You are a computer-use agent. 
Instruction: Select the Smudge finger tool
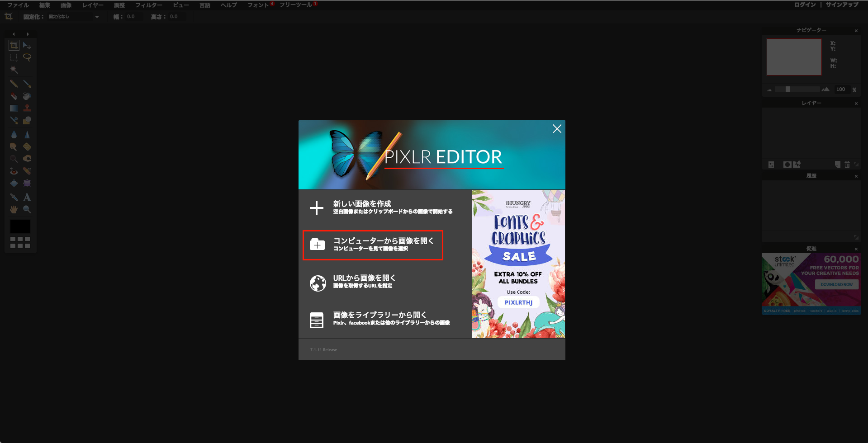pos(14,146)
